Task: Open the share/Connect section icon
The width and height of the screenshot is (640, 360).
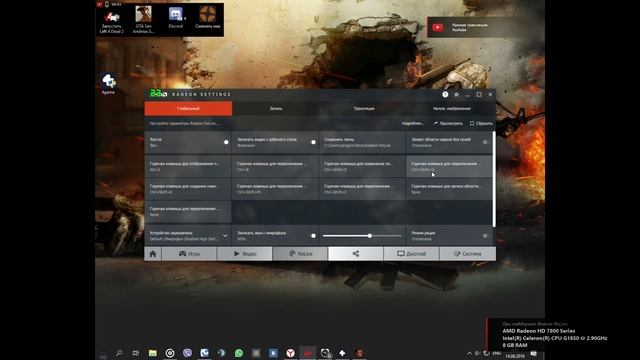Action: [356, 253]
